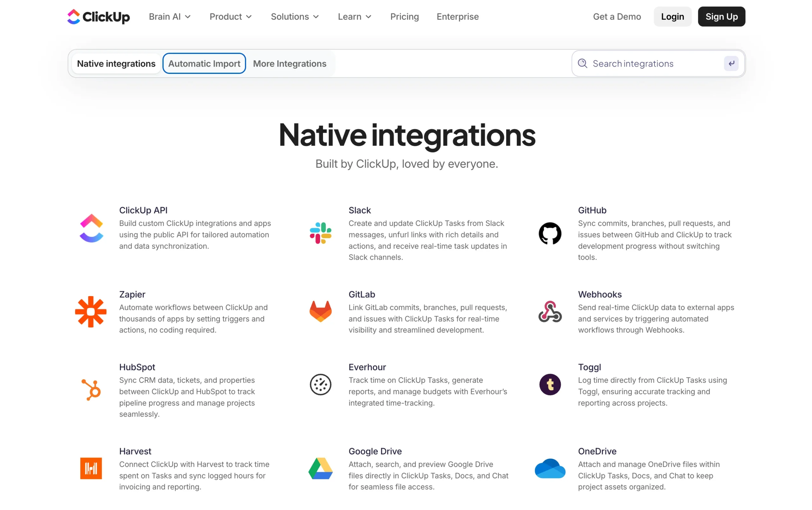Viewport: 812px width, 510px height.
Task: Switch to the Automatic Import tab
Action: (x=204, y=63)
